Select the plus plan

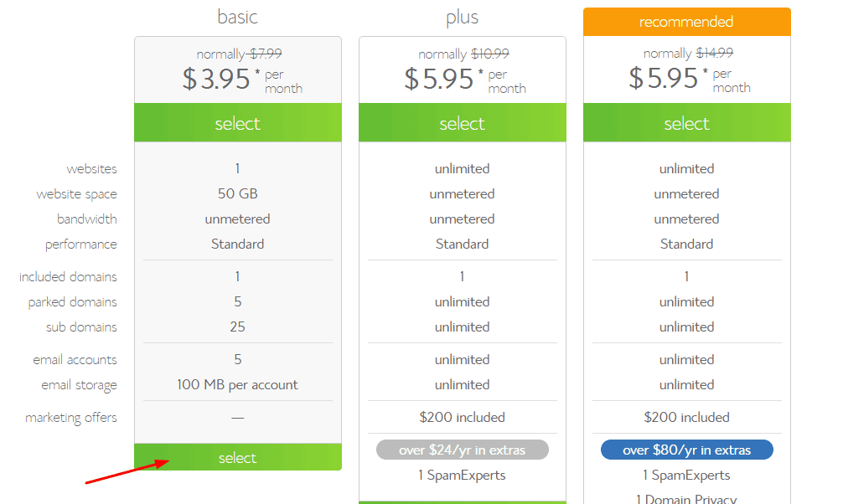click(462, 122)
